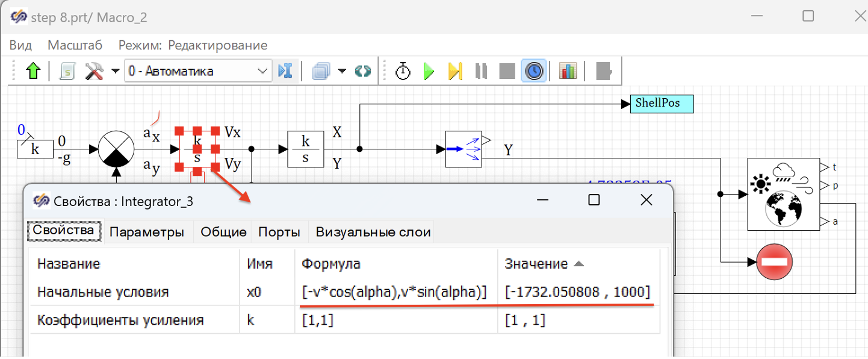Stop the simulation with square button
The height and width of the screenshot is (359, 868).
[507, 72]
